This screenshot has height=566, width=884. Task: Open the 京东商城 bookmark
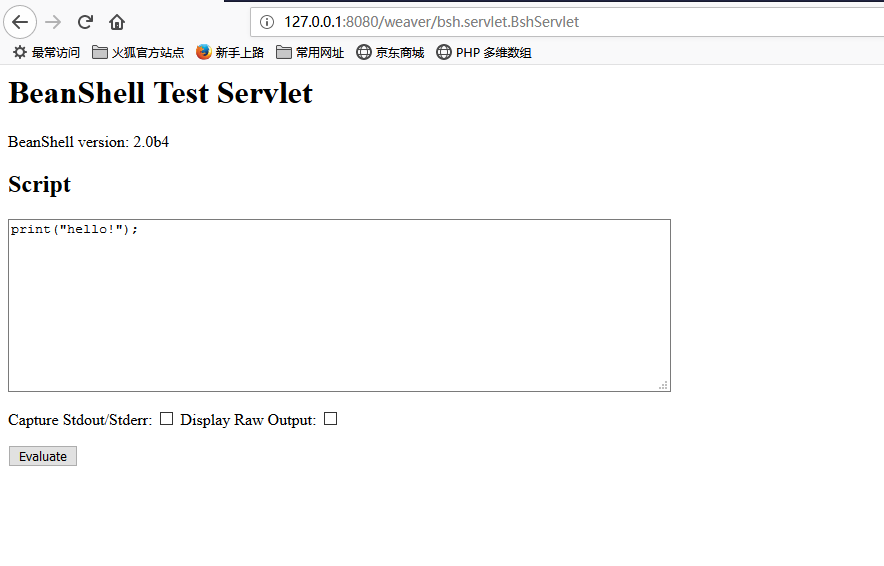(390, 52)
